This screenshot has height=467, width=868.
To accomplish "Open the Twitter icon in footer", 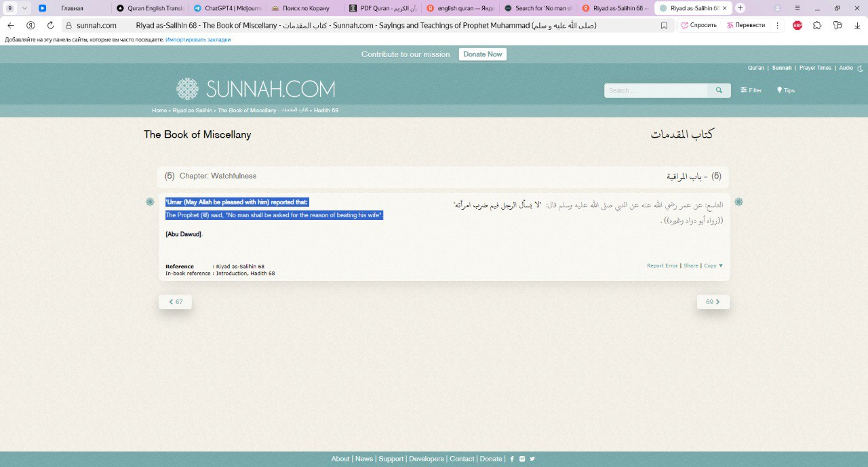I will click(x=532, y=459).
